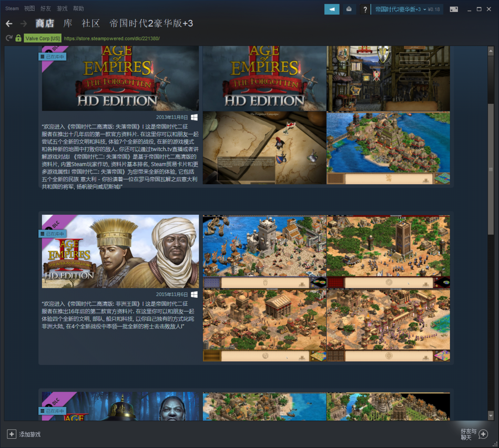Open The Forgotten HD Edition banner

tap(120, 79)
